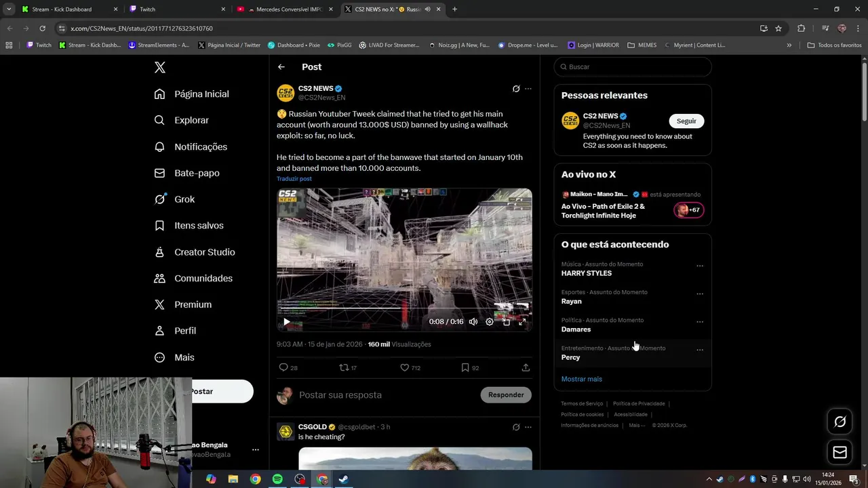Viewport: 868px width, 488px height.
Task: Open Bate-papo messages
Action: click(186, 173)
